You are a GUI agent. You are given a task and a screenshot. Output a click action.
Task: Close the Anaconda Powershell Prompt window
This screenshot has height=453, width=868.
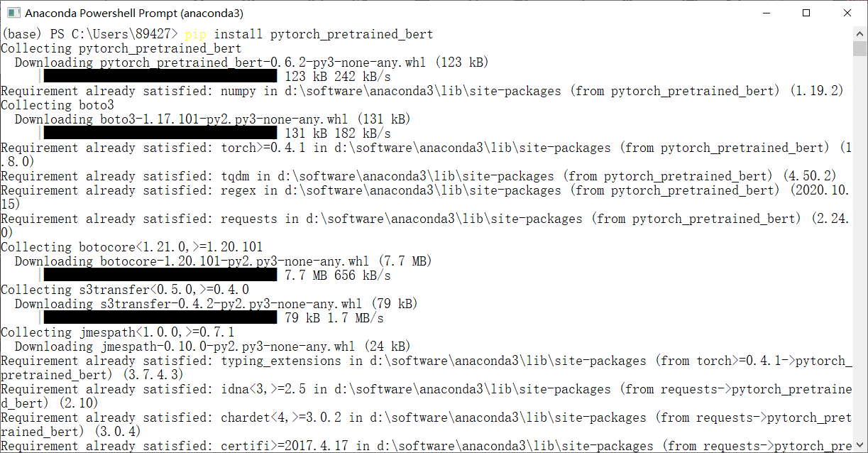point(847,13)
